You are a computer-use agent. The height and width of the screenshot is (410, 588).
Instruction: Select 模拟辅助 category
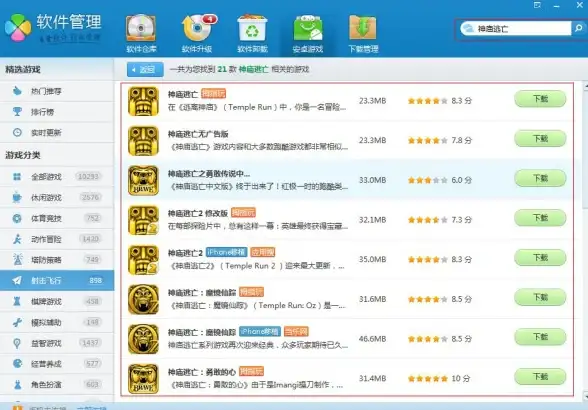[x=57, y=322]
